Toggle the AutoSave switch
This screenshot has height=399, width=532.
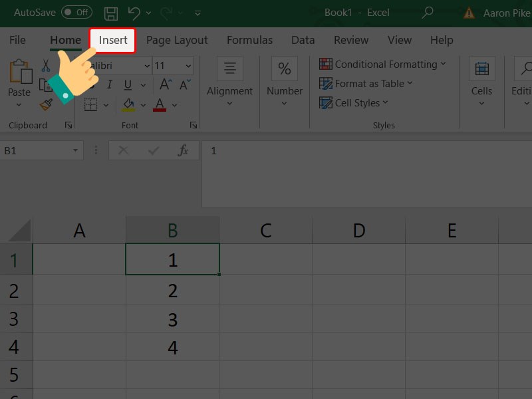click(76, 13)
